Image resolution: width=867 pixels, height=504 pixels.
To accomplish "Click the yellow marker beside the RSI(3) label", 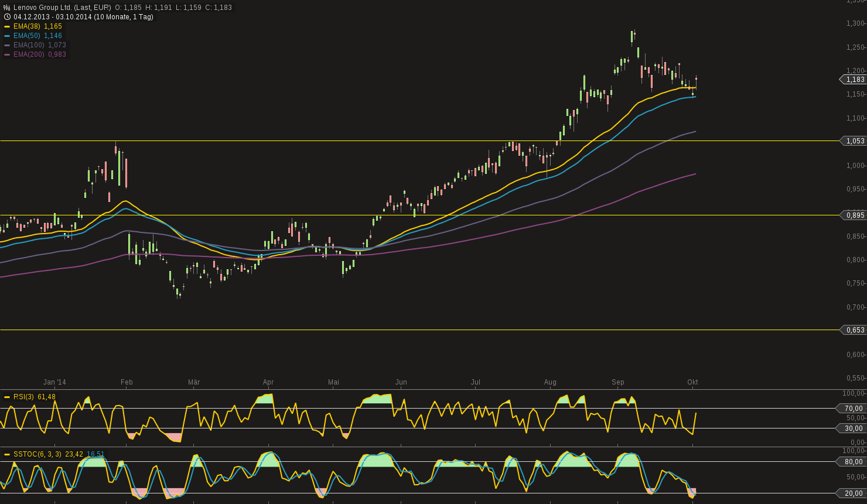I will tap(7, 397).
